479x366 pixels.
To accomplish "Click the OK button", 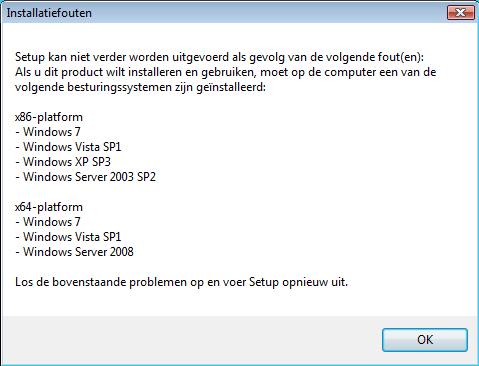I will click(425, 340).
